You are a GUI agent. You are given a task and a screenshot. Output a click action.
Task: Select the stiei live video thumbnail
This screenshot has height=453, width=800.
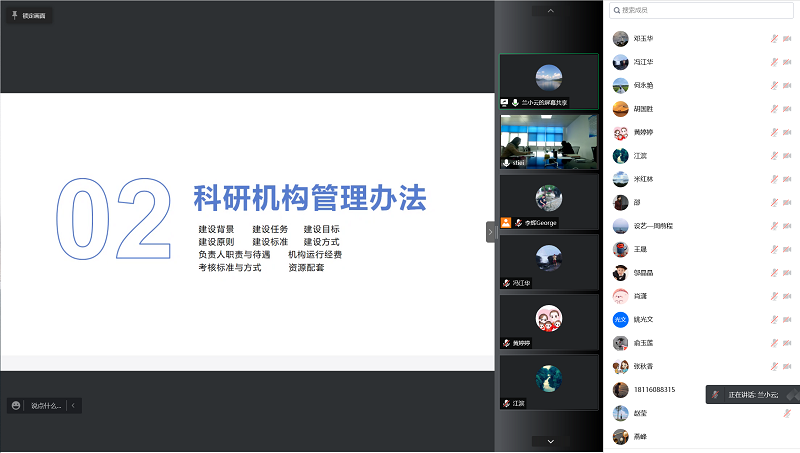[x=549, y=140]
